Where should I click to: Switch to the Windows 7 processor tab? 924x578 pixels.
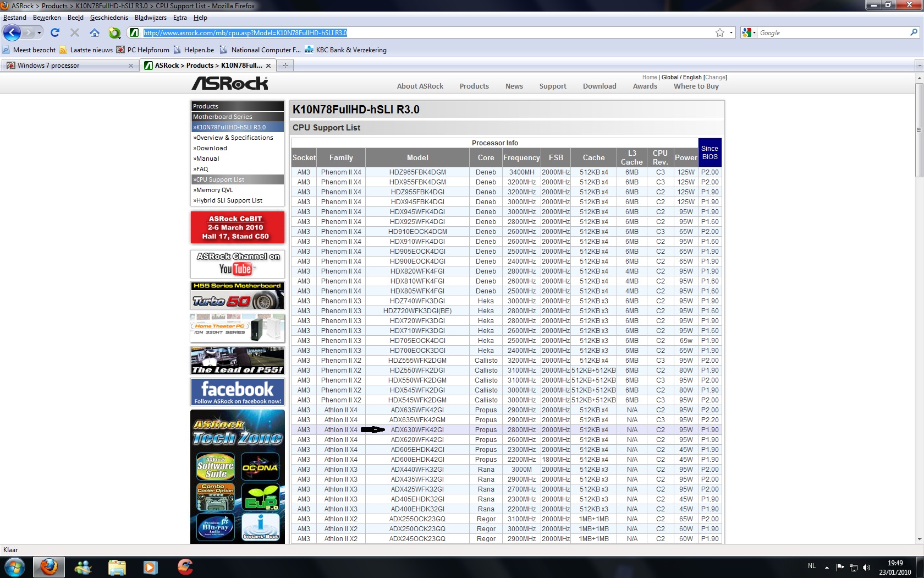69,66
